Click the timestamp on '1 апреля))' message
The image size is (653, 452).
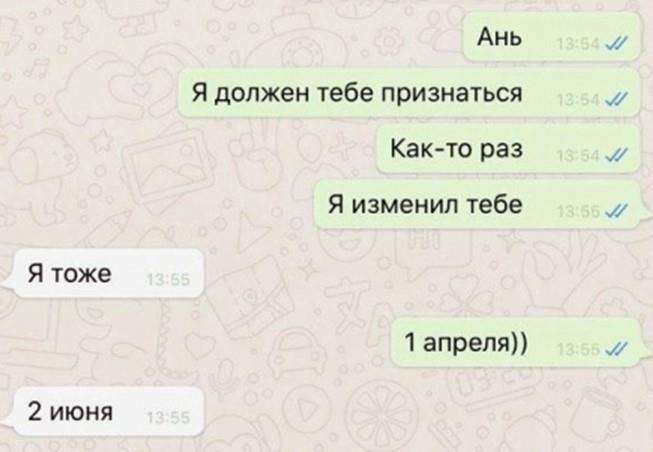(578, 351)
